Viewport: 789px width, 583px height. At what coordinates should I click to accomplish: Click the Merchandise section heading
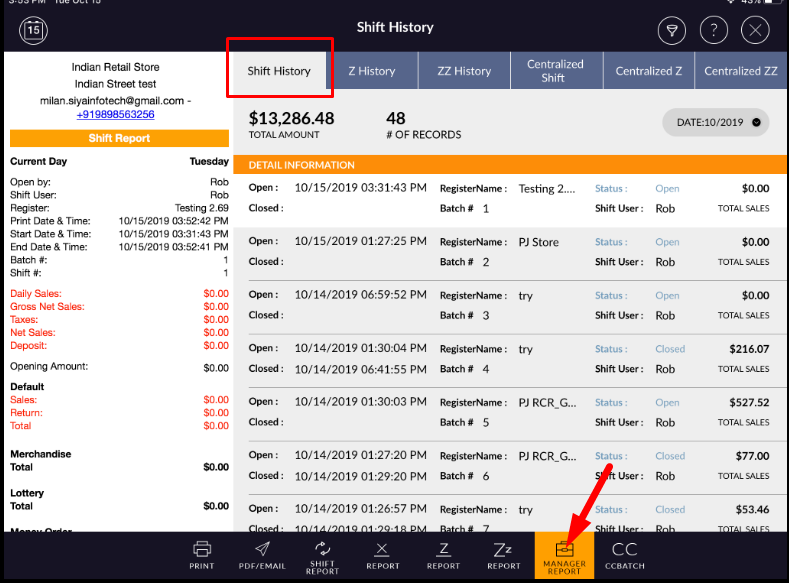coord(41,454)
